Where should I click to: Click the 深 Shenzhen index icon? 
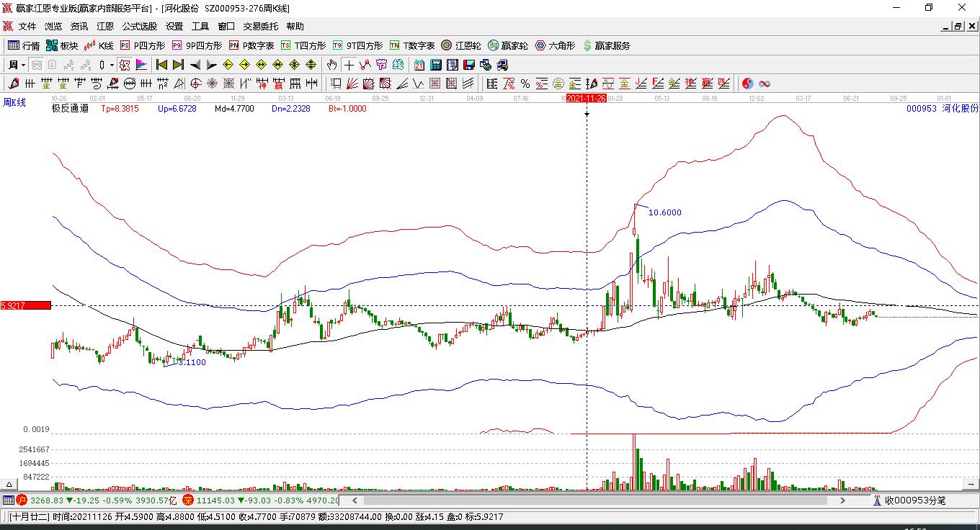[x=188, y=500]
